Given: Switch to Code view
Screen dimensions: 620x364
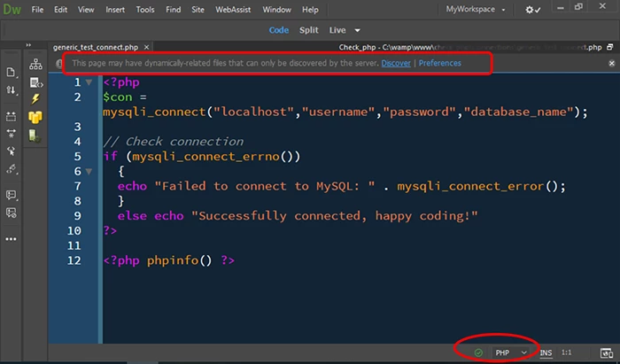Looking at the screenshot, I should (x=279, y=30).
